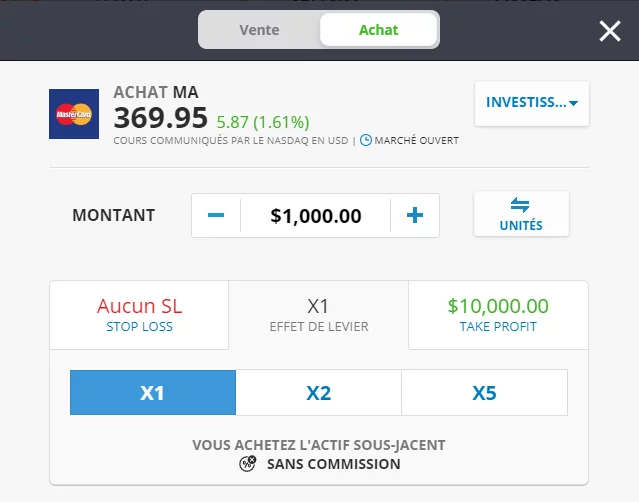This screenshot has width=639, height=502.
Task: Click the Mastercard logo icon
Action: pyautogui.click(x=73, y=114)
